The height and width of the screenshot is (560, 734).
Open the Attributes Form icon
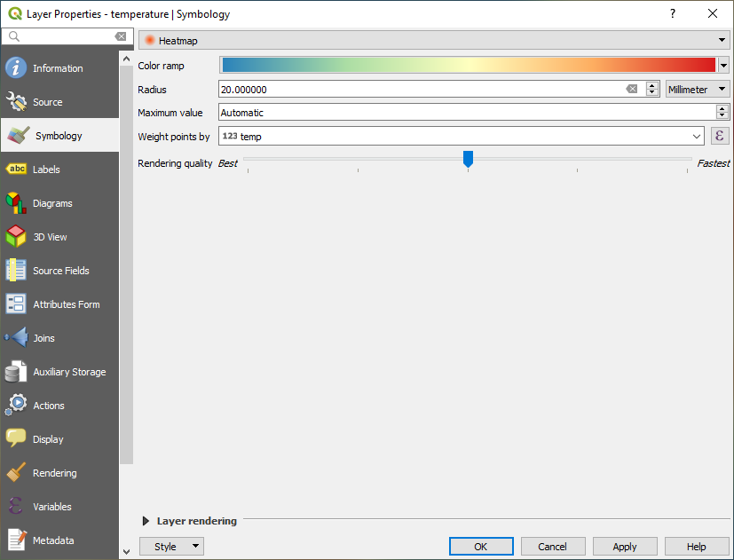[16, 304]
